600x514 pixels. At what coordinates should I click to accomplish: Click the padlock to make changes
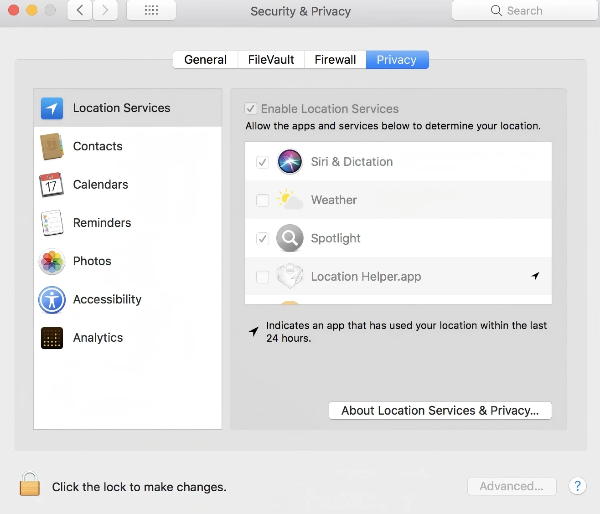30,484
